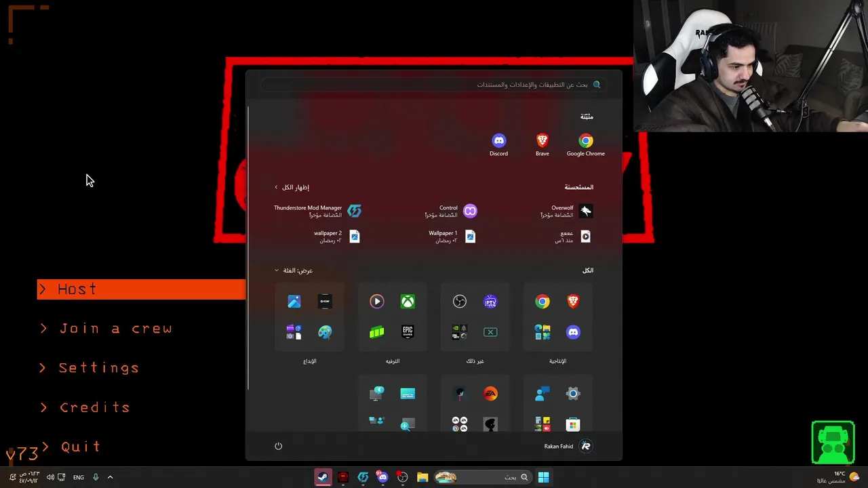Viewport: 868px width, 488px height.
Task: Select Host in the game menu
Action: (x=141, y=289)
